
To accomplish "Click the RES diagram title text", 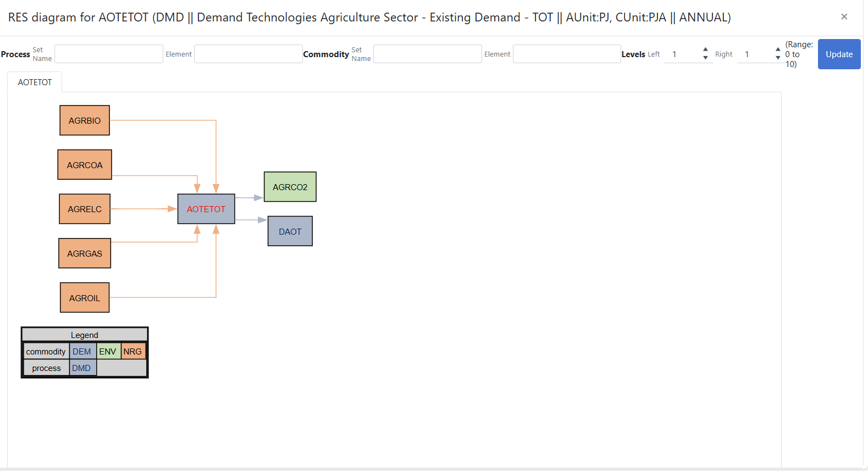I will [369, 18].
